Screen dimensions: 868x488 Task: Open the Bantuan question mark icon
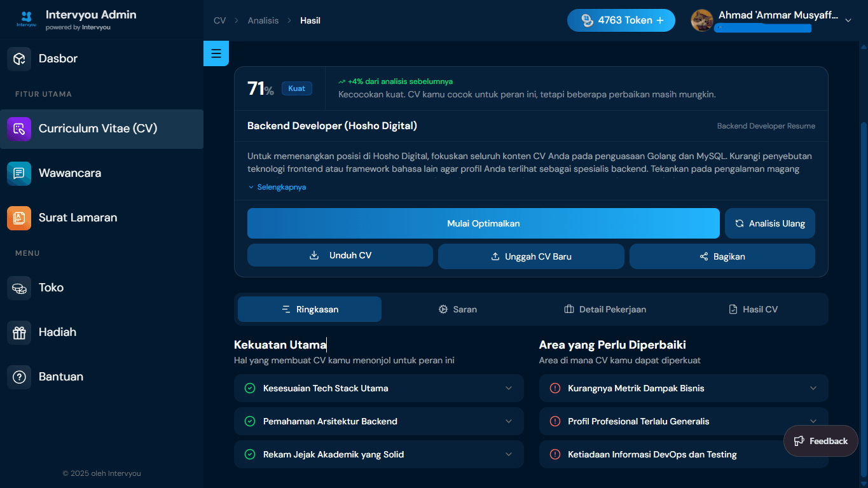[19, 377]
